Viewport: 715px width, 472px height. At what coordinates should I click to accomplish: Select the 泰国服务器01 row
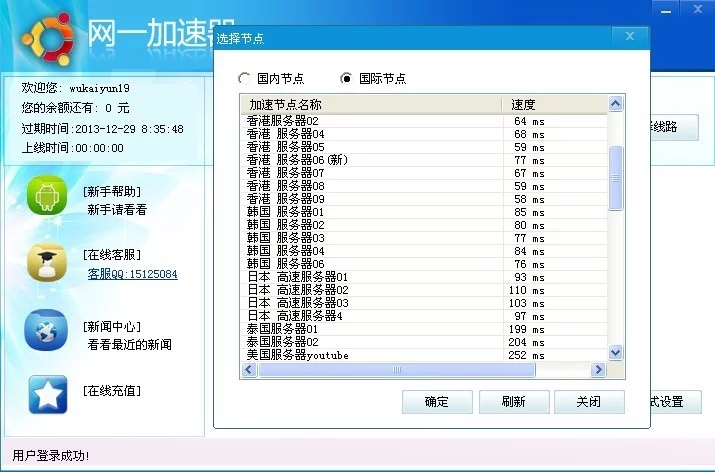(424, 329)
